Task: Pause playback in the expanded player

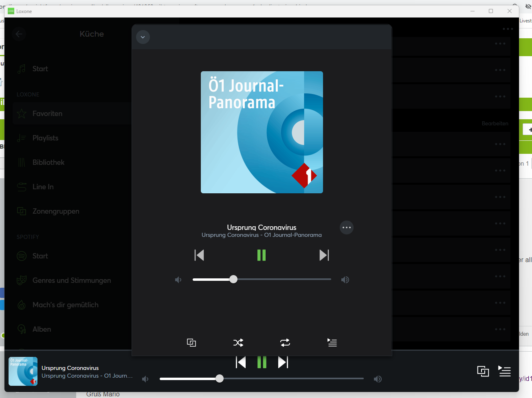Action: point(262,255)
